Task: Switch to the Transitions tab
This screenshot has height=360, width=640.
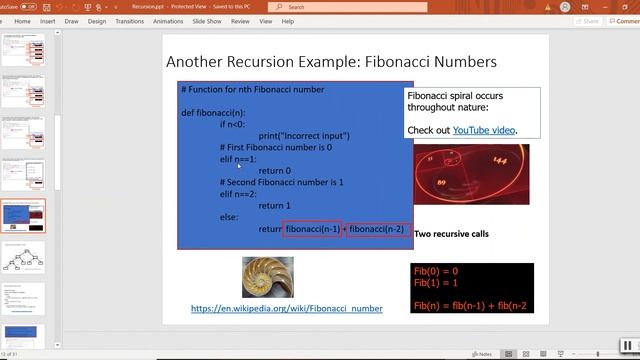Action: click(x=129, y=21)
